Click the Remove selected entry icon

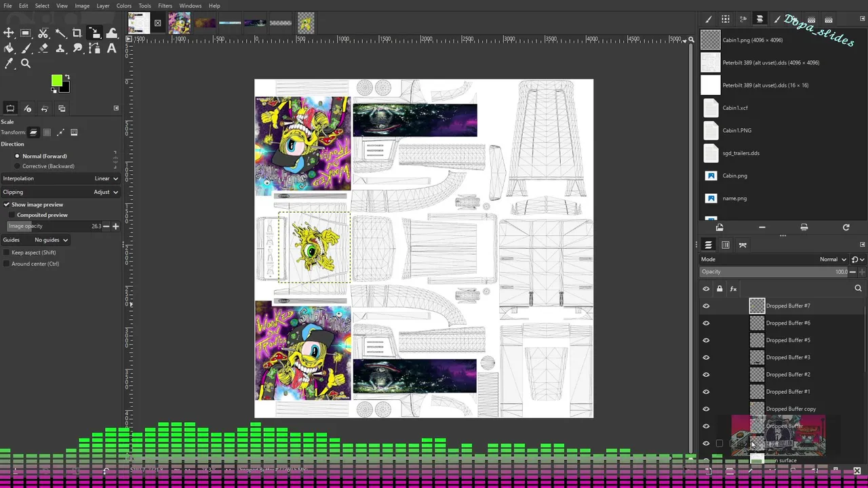point(762,228)
